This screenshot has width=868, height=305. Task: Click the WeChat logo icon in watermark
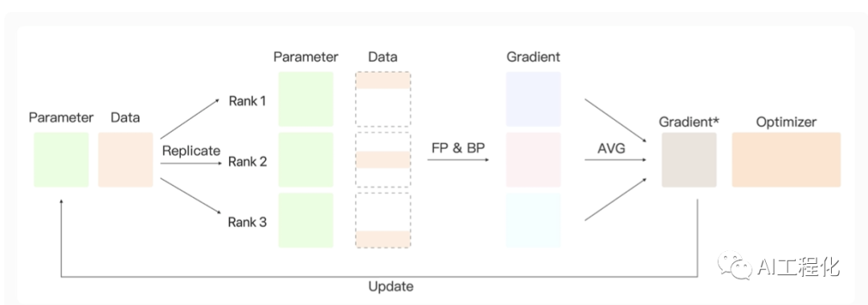pyautogui.click(x=735, y=265)
